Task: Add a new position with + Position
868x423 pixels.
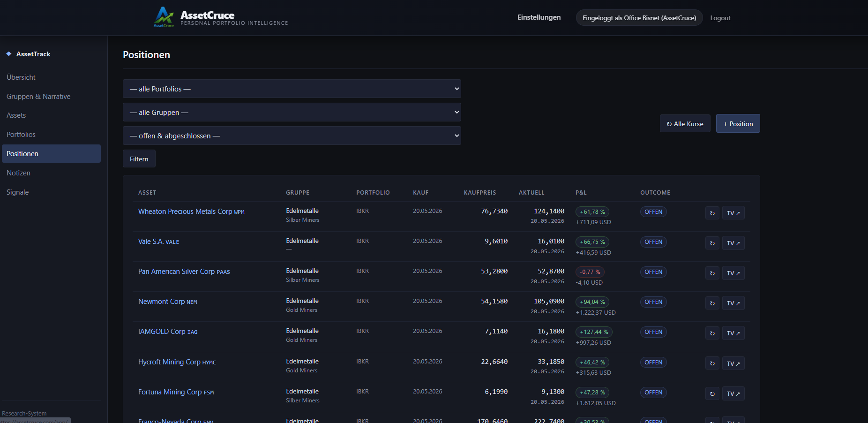Action: pos(738,124)
